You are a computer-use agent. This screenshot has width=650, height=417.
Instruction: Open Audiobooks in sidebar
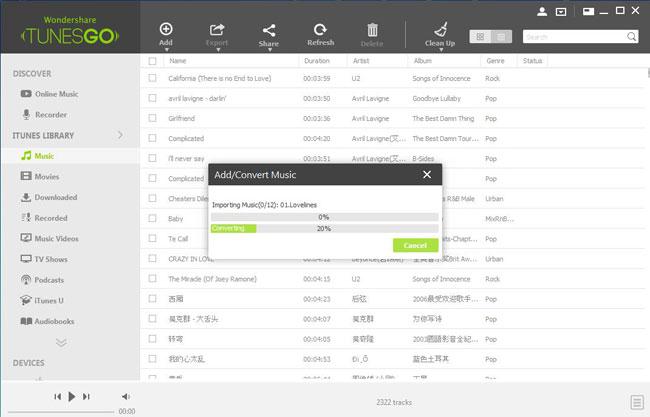tap(47, 321)
